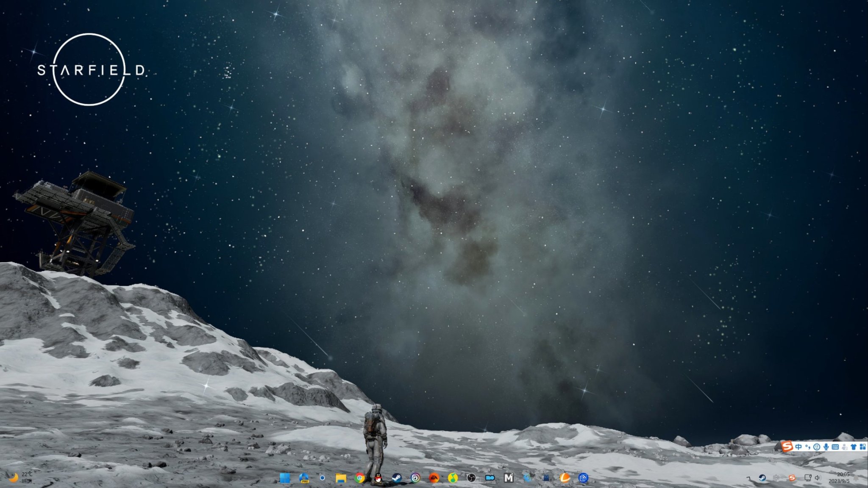
Task: Open the Windows Start menu
Action: [x=285, y=478]
